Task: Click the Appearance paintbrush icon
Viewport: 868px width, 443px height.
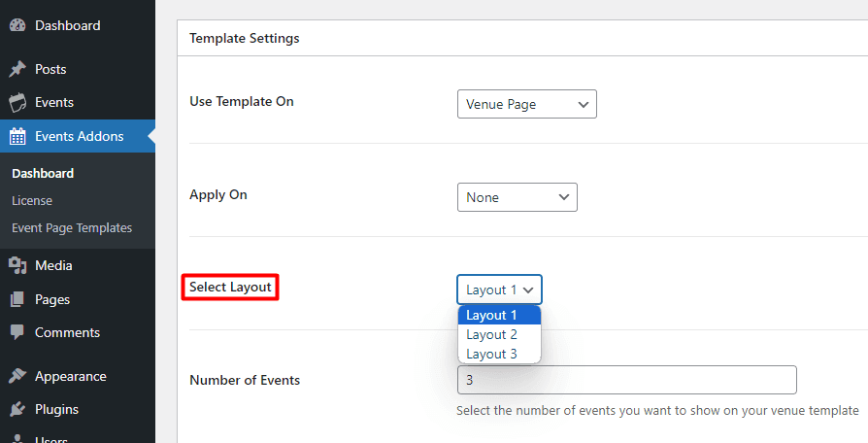Action: coord(17,377)
